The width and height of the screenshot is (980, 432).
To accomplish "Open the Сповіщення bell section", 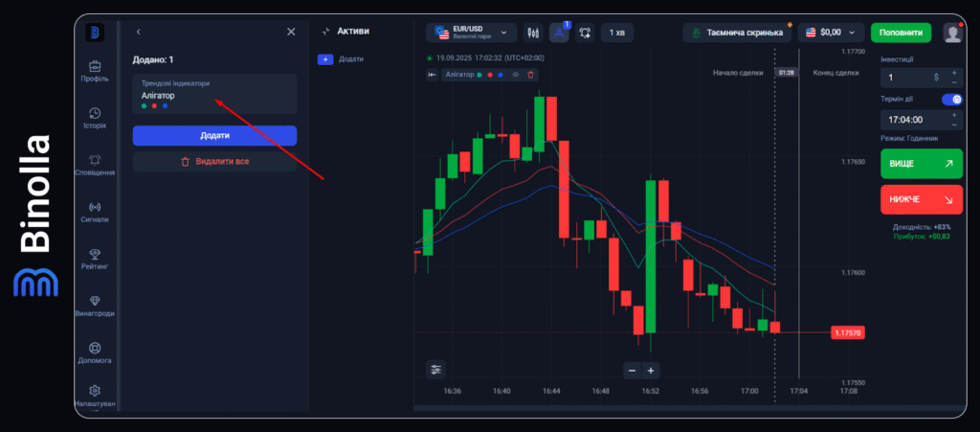I will pos(95,165).
